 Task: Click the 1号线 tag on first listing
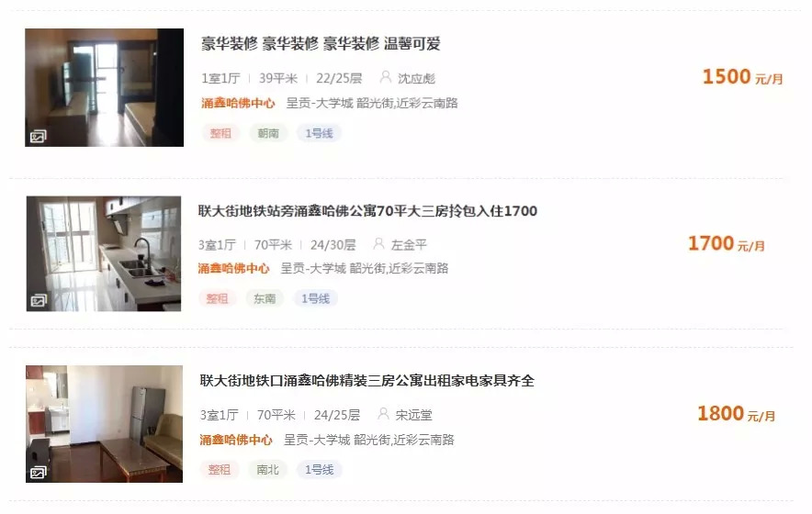[319, 133]
